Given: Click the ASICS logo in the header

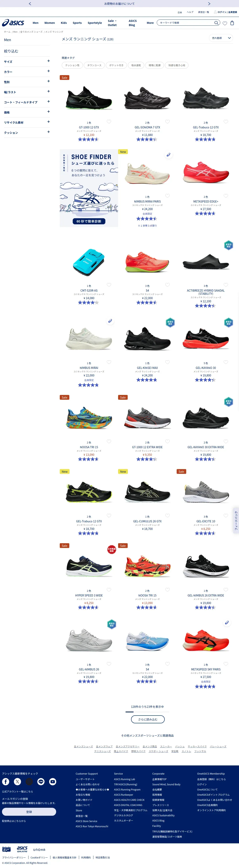Looking at the screenshot, I should click(x=13, y=23).
